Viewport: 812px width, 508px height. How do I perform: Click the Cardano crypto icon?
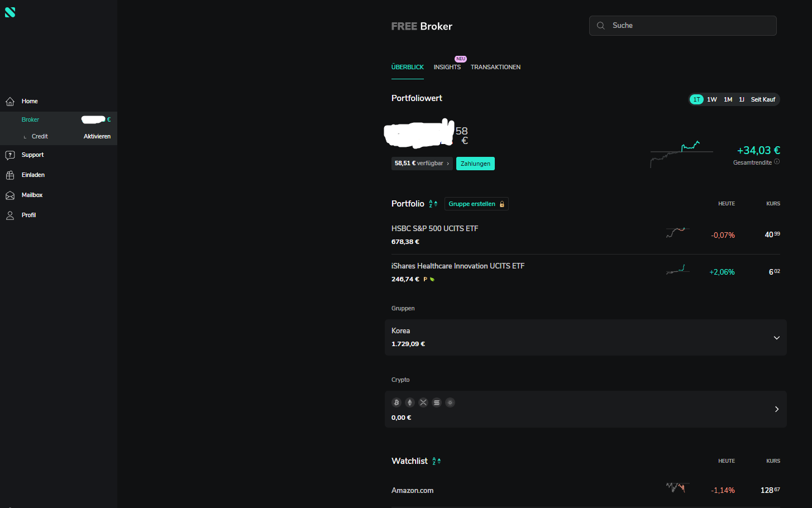pos(450,402)
